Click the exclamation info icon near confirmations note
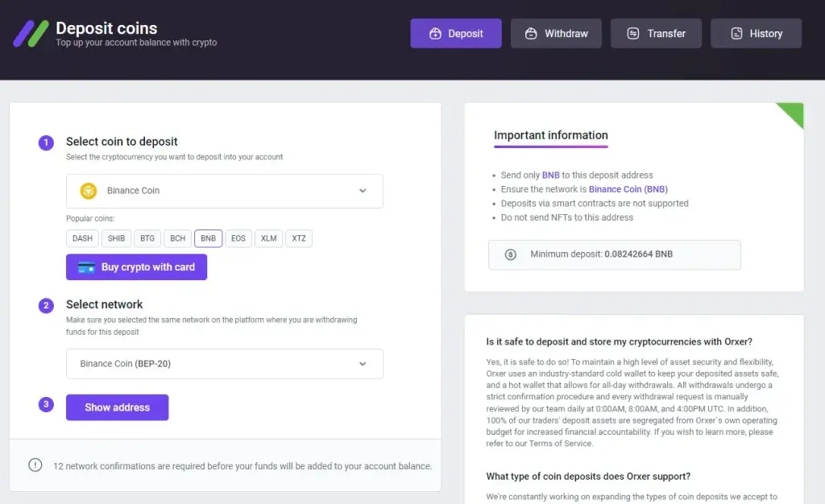Viewport: 825px width, 504px height. coord(35,465)
